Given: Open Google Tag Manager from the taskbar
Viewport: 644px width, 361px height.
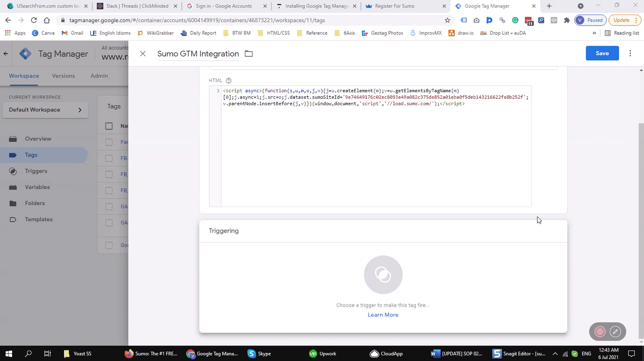Looking at the screenshot, I should (x=212, y=353).
